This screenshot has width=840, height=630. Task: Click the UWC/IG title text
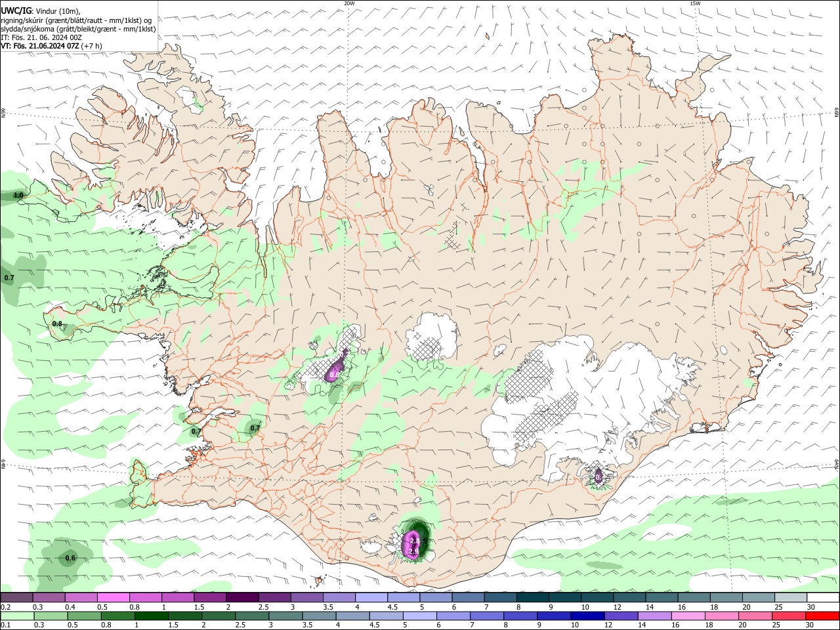[16, 10]
